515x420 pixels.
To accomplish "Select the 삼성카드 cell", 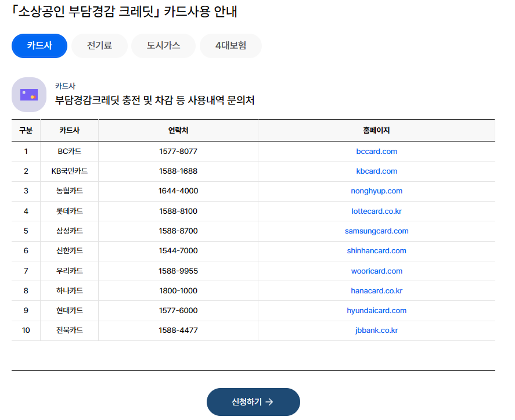I will [x=69, y=231].
